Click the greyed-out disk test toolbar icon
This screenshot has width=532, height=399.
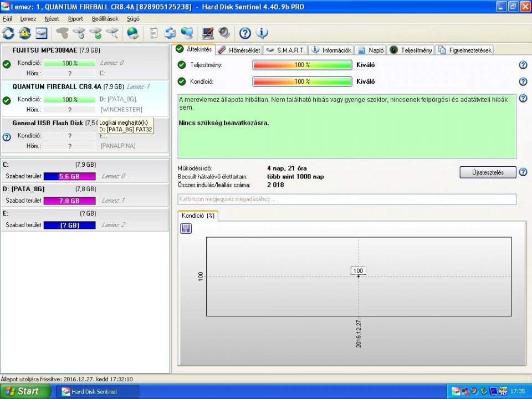coord(63,33)
